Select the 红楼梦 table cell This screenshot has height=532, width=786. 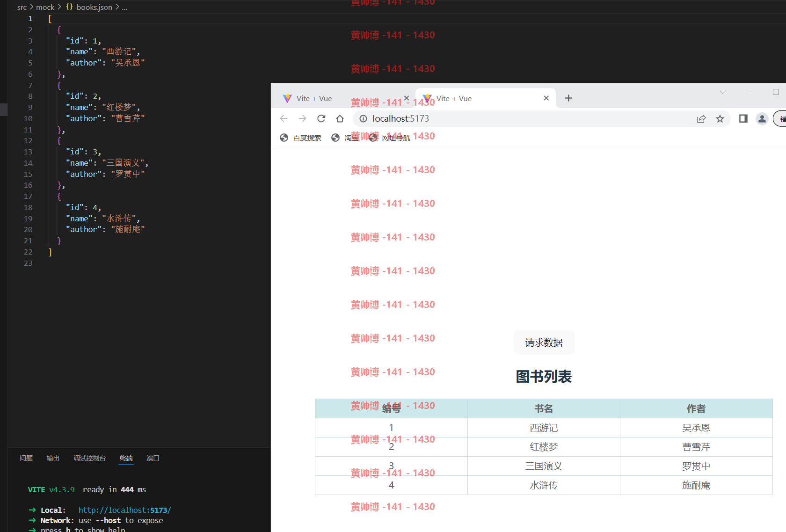pos(544,447)
